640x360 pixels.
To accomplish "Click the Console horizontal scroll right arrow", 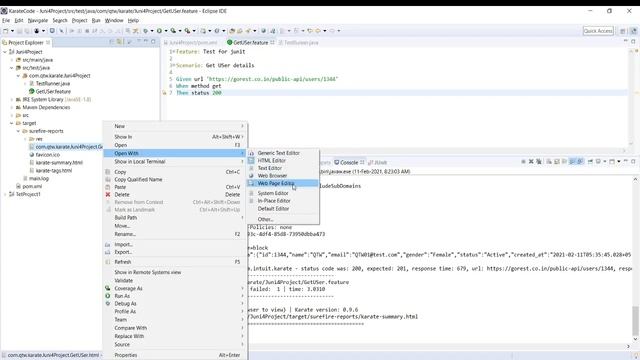I will [628, 346].
